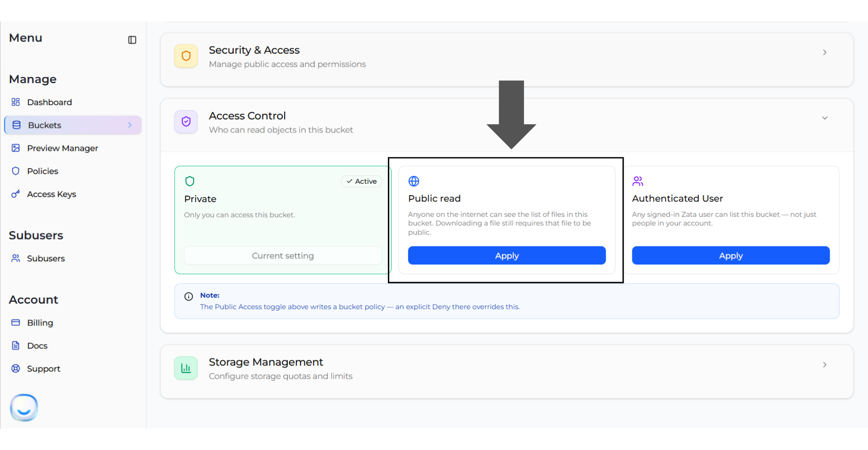
Task: Open the chat assistant smiley bubble
Action: tap(24, 408)
